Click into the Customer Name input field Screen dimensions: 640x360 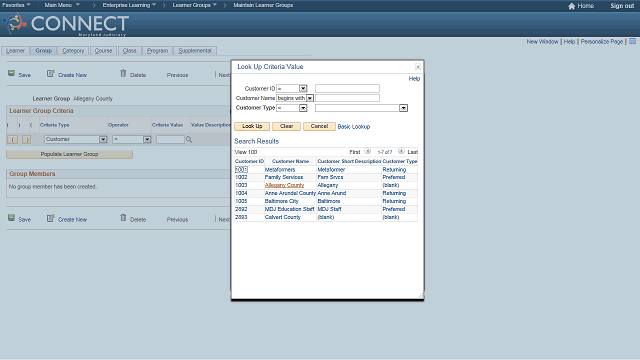tap(347, 98)
